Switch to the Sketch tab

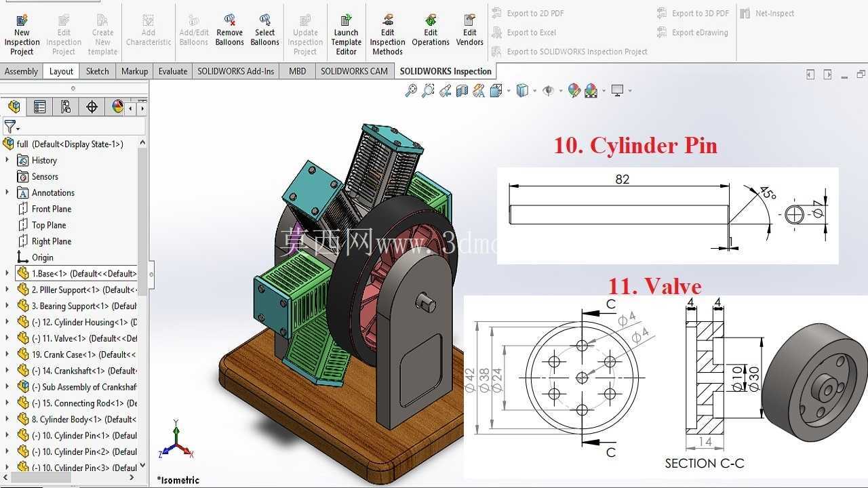(x=97, y=71)
